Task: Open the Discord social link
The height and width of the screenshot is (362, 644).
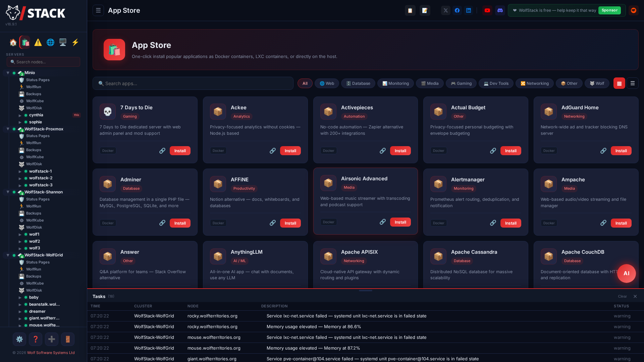Action: [x=500, y=10]
